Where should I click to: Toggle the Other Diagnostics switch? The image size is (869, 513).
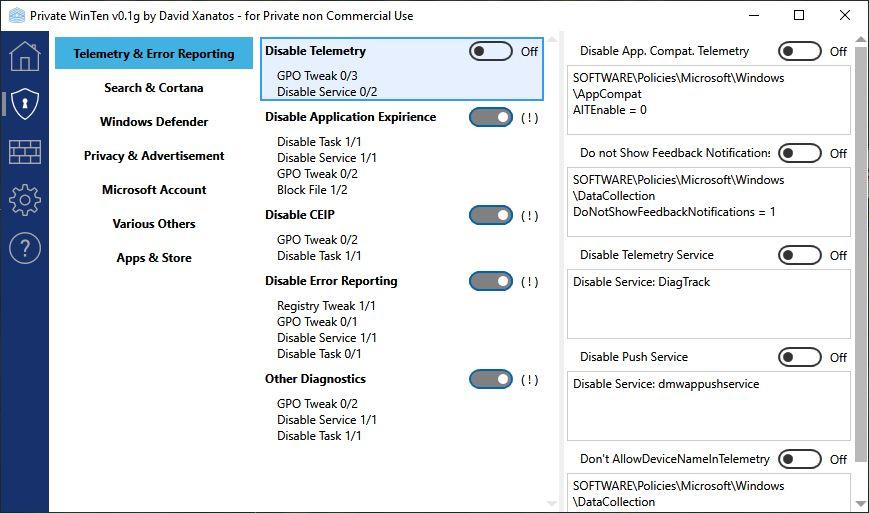click(490, 379)
